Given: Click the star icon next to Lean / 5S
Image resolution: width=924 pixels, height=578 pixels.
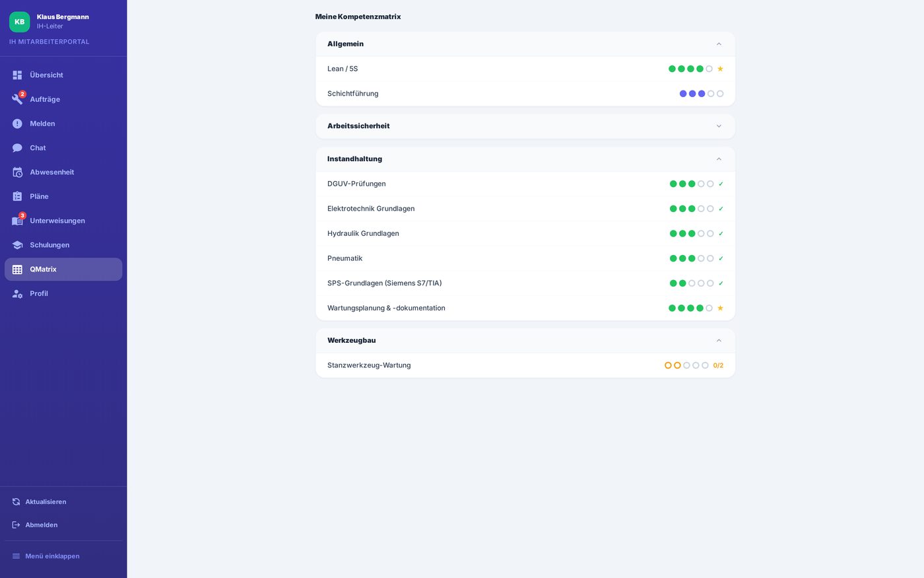Looking at the screenshot, I should tap(720, 69).
